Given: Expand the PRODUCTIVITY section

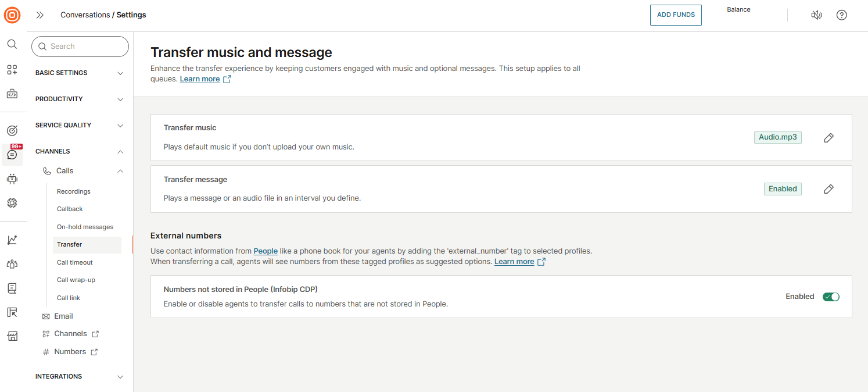Looking at the screenshot, I should pos(80,99).
